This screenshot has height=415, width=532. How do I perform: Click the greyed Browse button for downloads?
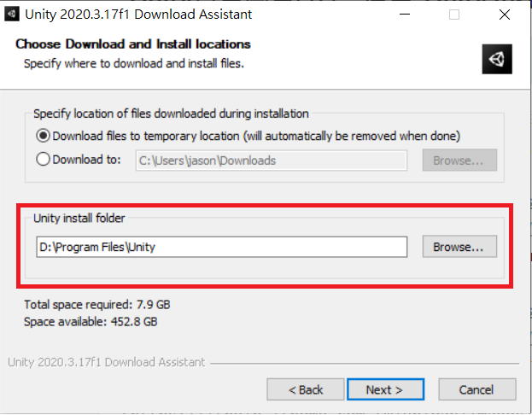(459, 161)
